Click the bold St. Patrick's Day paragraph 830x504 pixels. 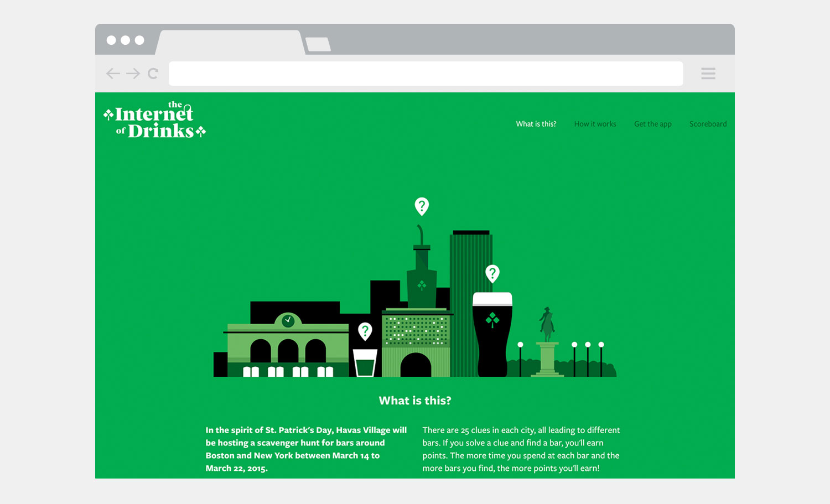(x=306, y=449)
